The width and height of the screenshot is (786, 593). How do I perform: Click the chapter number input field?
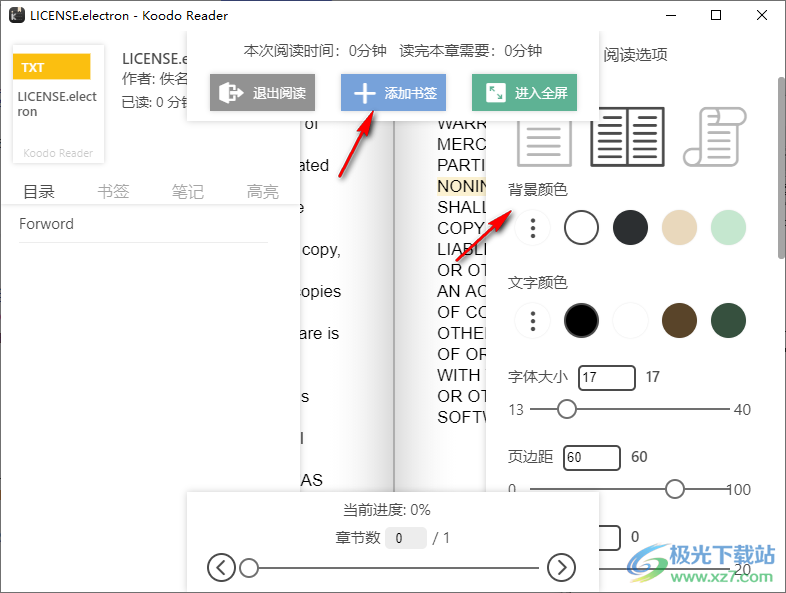pyautogui.click(x=406, y=538)
